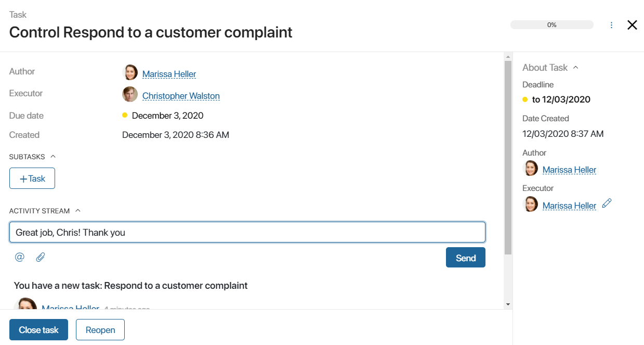The height and width of the screenshot is (345, 644).
Task: Click the deadline 'to 12/03/2020'
Action: 561,99
